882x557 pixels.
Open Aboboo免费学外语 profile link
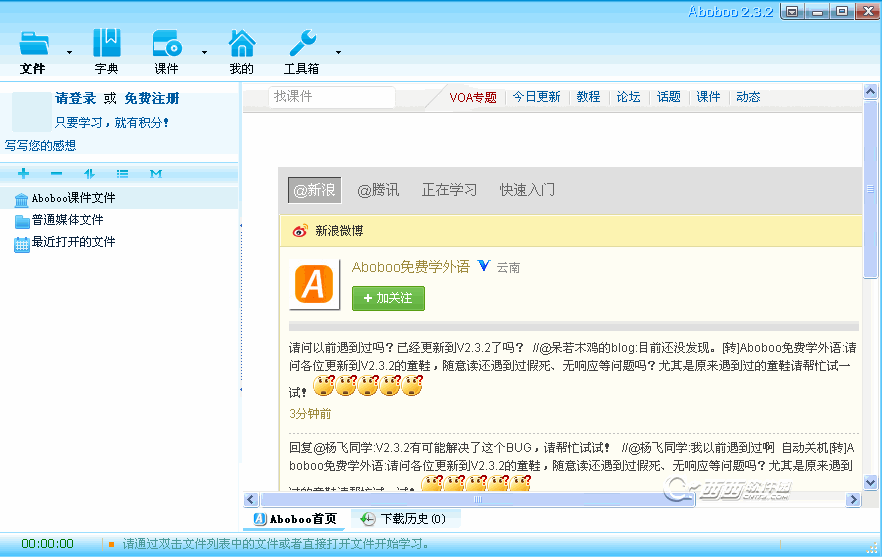pos(411,267)
